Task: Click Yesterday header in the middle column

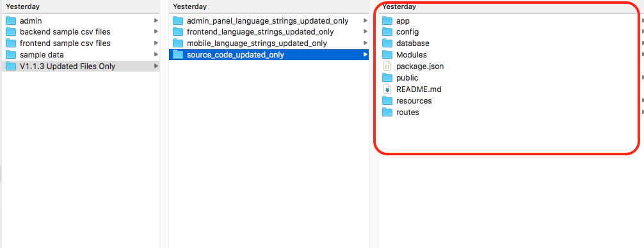Action: click(x=189, y=6)
